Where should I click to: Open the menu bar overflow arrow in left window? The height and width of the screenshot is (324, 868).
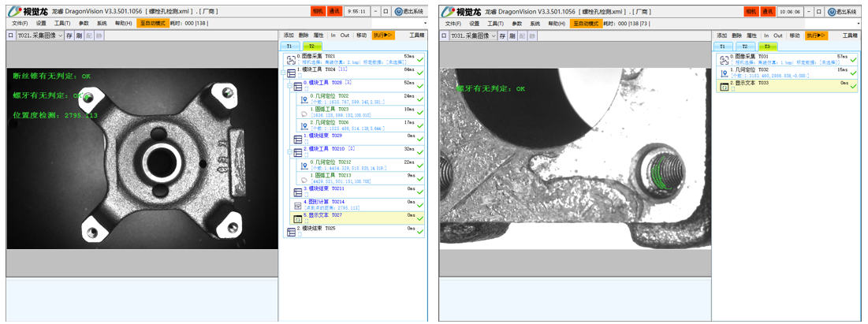[x=425, y=24]
